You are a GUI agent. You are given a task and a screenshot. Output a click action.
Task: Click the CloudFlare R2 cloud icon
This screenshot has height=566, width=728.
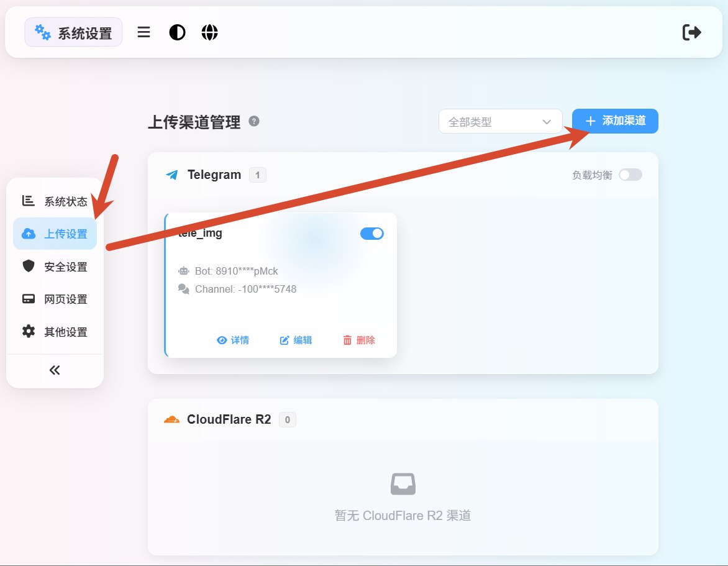pyautogui.click(x=172, y=420)
